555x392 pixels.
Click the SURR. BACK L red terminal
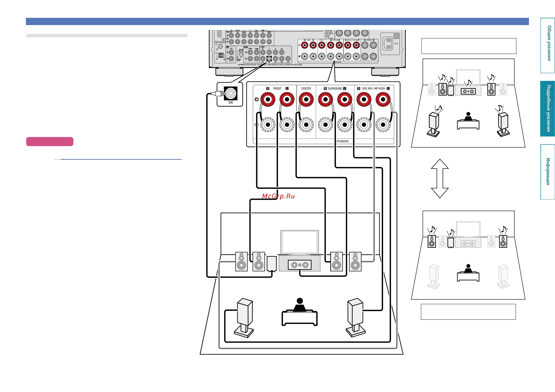383,99
